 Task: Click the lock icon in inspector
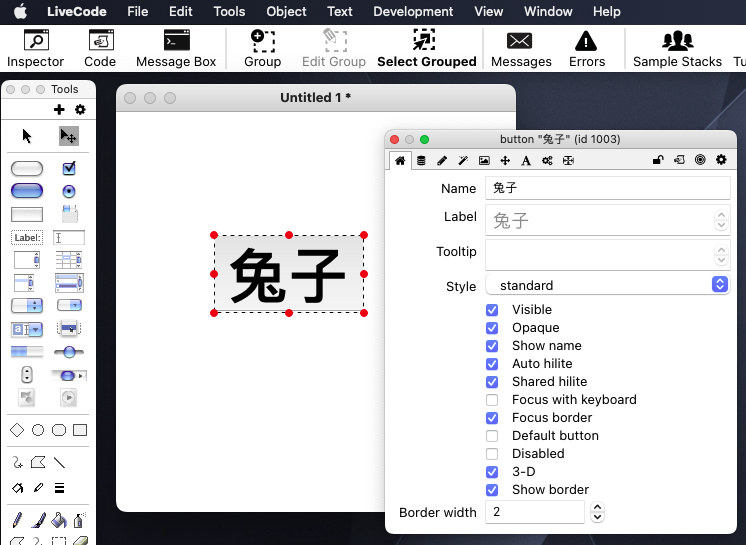click(x=658, y=160)
